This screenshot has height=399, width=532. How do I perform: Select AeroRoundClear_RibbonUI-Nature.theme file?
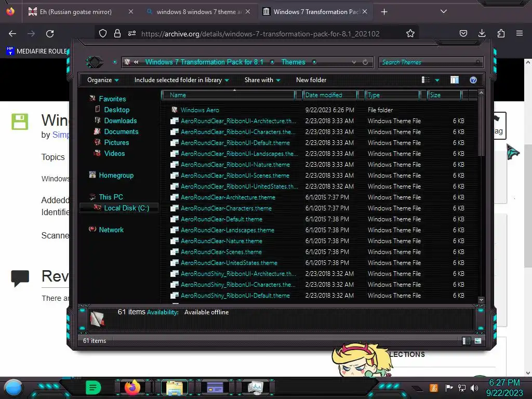(x=235, y=165)
